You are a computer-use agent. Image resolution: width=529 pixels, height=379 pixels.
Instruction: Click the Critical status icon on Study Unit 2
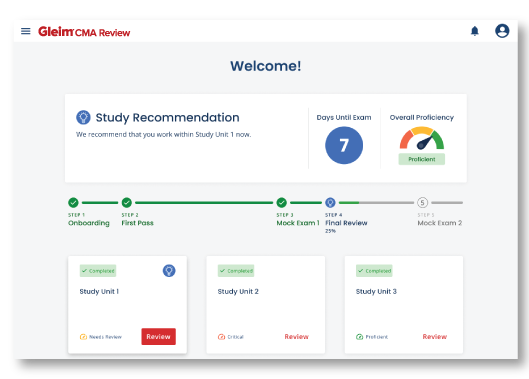221,337
